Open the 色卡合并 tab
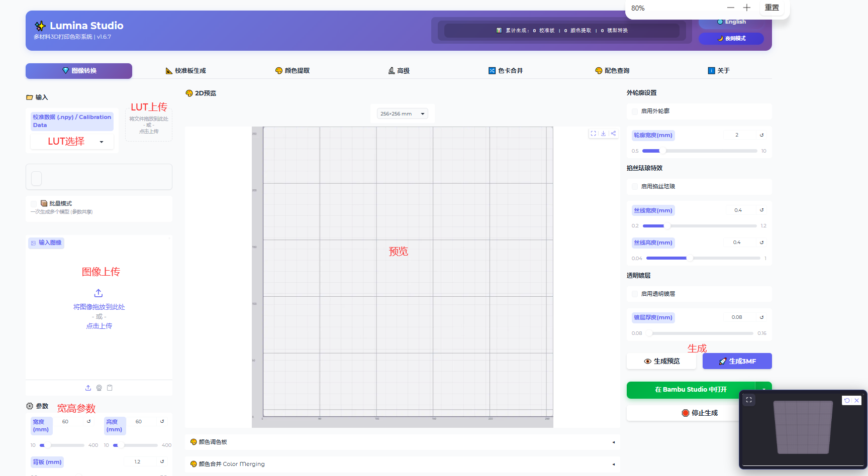 506,71
